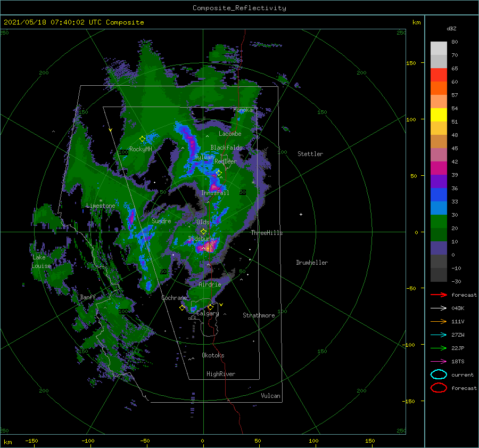Select the slate 10-0 dBZ color swatch

[x=439, y=248]
